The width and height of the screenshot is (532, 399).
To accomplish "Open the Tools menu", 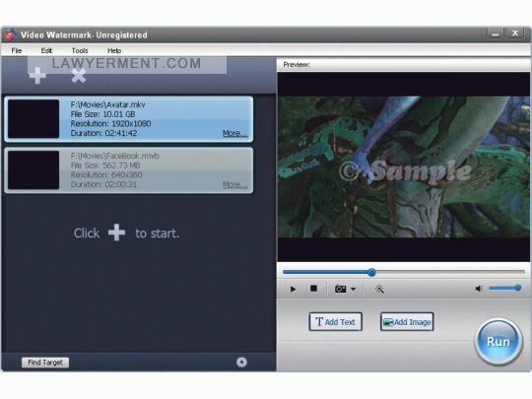I will click(80, 50).
